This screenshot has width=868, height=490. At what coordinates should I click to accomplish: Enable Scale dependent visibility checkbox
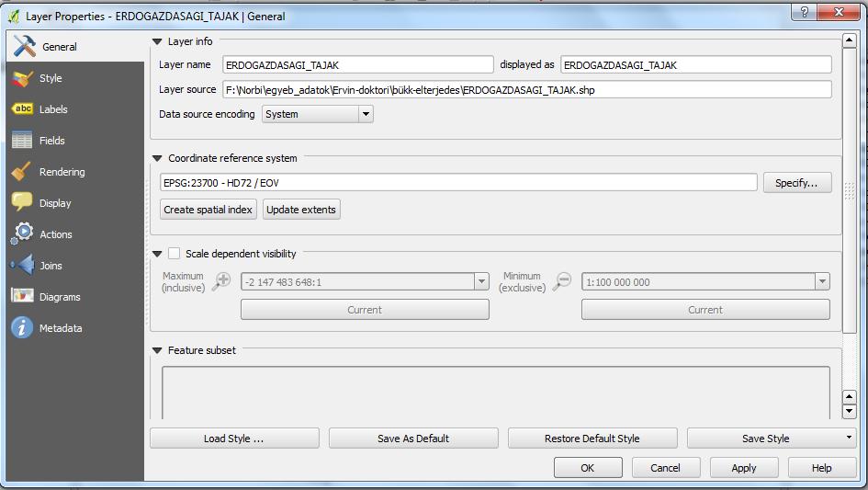coord(175,254)
